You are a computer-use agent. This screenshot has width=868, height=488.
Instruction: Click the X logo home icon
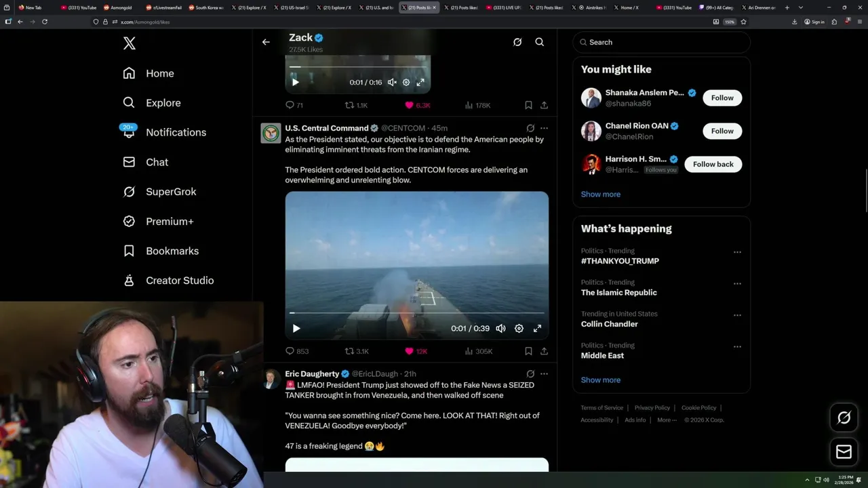point(130,43)
